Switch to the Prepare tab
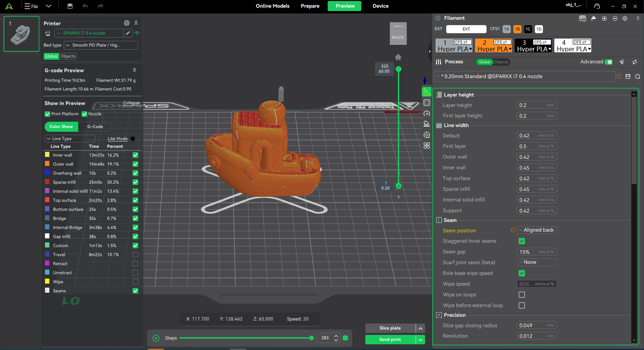Screen dimensions: 644x350 click(310, 6)
